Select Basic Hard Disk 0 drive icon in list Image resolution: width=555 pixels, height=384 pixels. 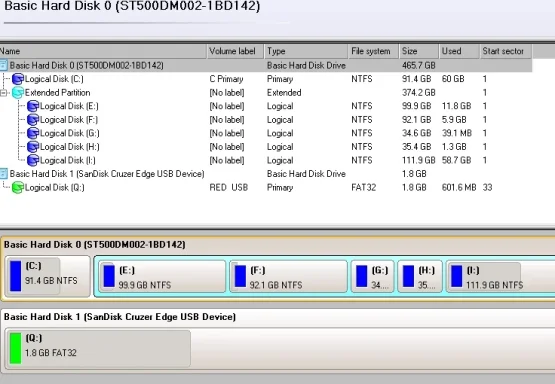coord(3,65)
